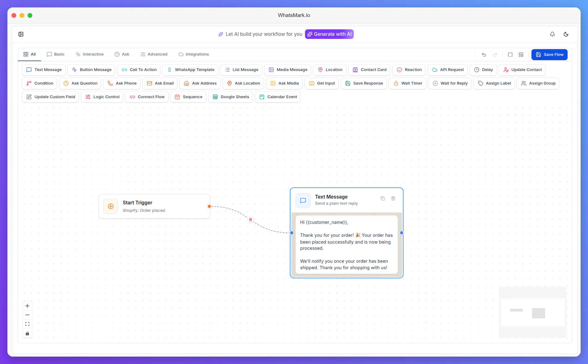The height and width of the screenshot is (364, 588).
Task: Add a Calendar Event node
Action: pyautogui.click(x=278, y=97)
